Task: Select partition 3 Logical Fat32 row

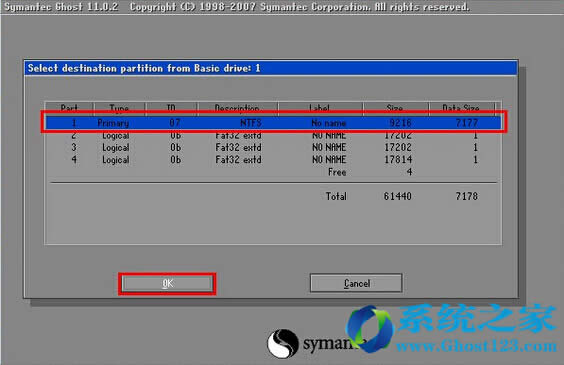Action: 273,147
